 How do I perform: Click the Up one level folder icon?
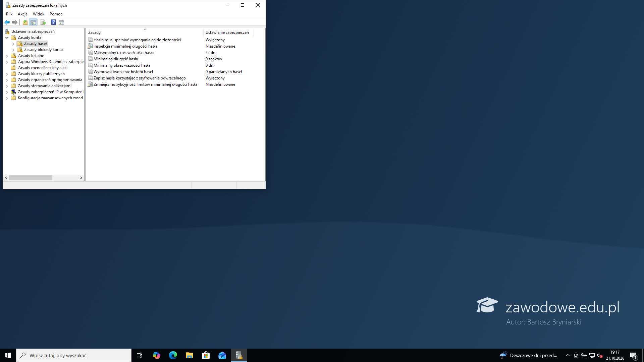click(x=25, y=22)
